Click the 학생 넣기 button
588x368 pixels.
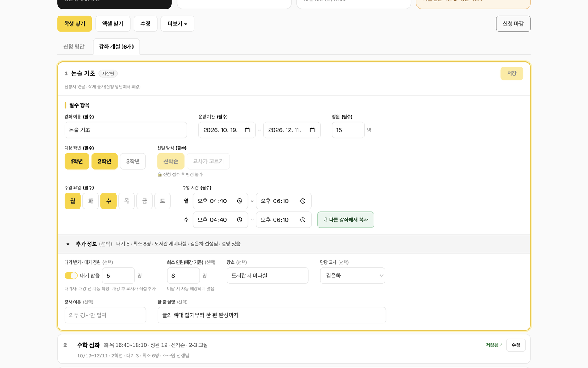pyautogui.click(x=75, y=24)
